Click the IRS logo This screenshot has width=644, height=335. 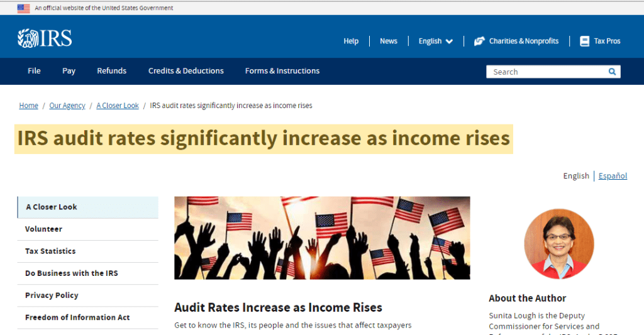coord(45,38)
